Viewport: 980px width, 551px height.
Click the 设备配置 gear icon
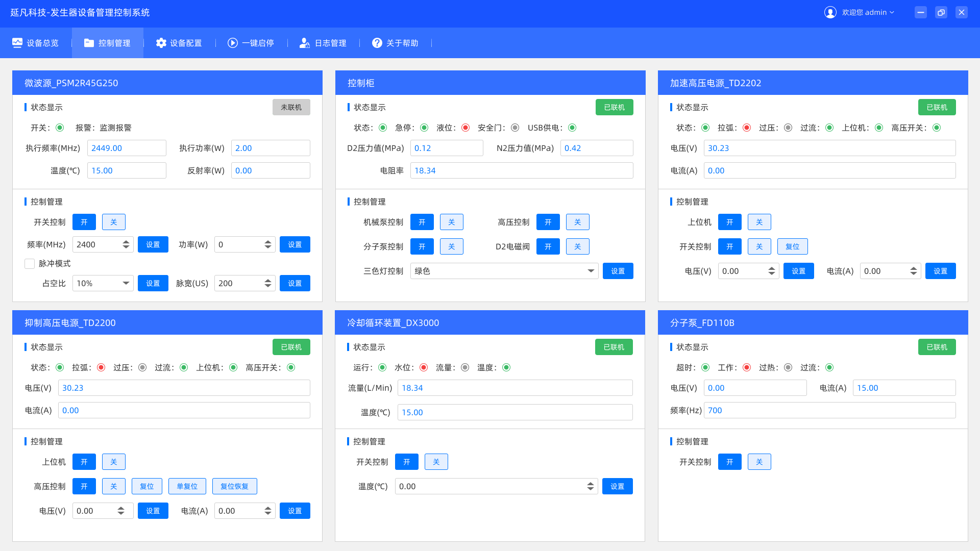pyautogui.click(x=161, y=43)
